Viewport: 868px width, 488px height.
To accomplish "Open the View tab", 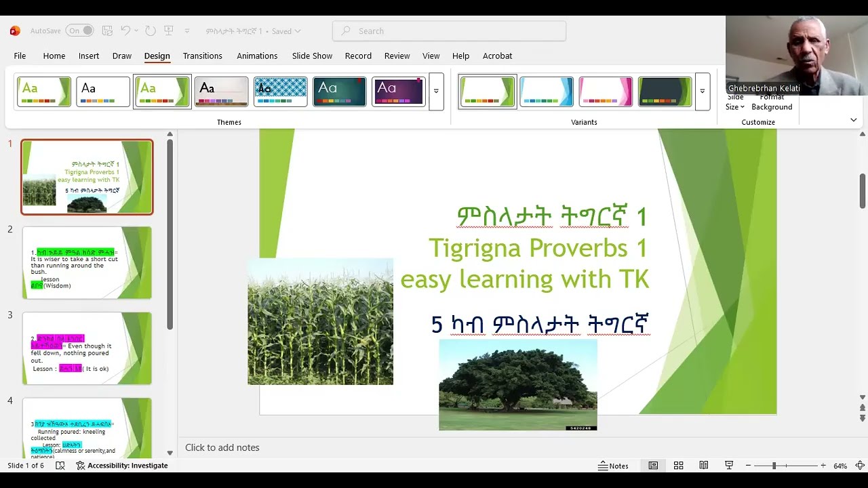I will pyautogui.click(x=431, y=56).
